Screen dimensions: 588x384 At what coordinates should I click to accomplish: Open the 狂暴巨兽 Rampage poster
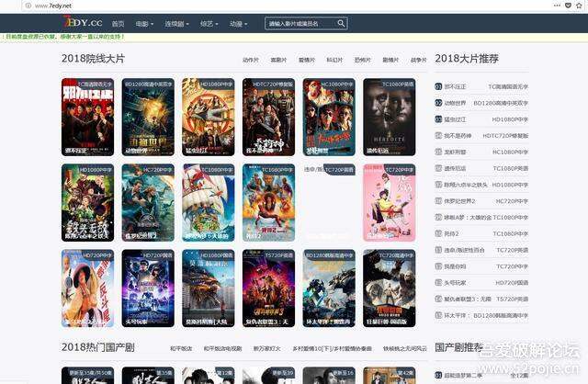click(390, 288)
